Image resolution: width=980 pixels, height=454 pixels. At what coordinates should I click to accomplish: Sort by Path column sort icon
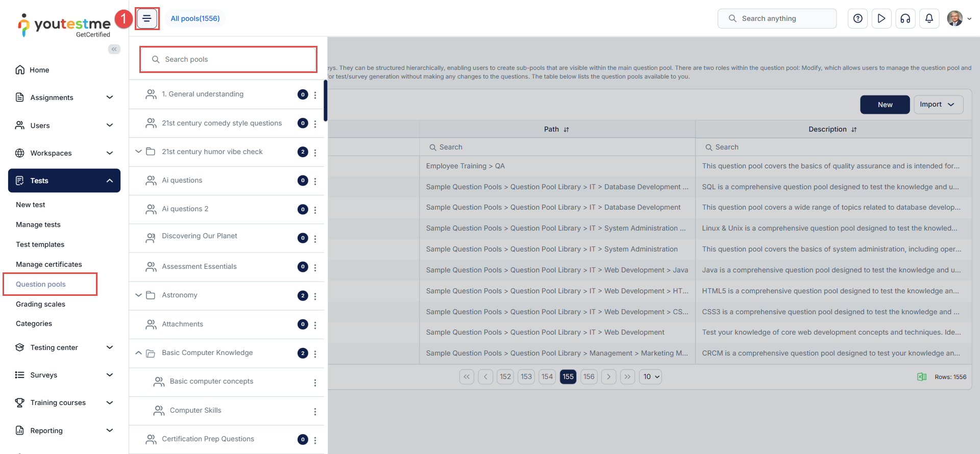[567, 130]
